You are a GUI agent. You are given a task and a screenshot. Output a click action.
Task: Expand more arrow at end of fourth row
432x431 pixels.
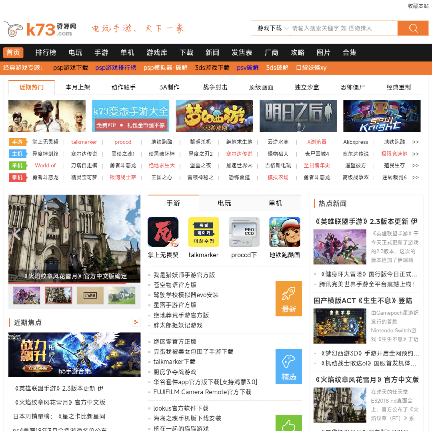click(415, 177)
